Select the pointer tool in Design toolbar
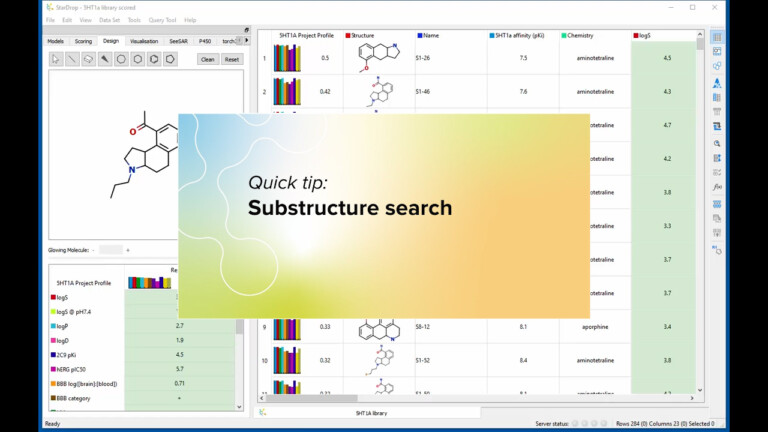This screenshot has height=432, width=768. [56, 59]
